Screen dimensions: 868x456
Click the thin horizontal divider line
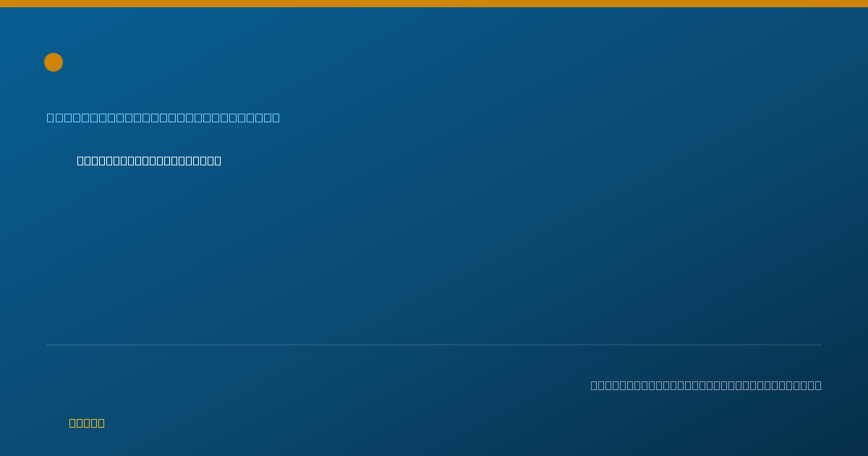coord(434,345)
